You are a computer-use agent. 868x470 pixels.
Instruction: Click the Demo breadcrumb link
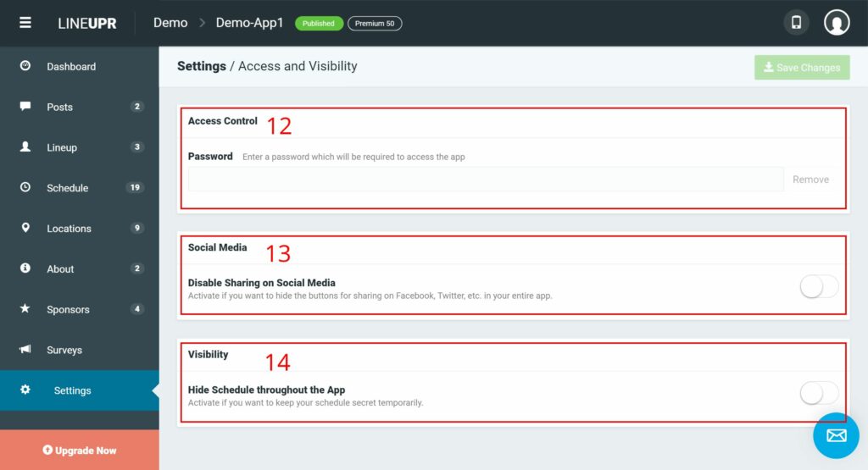click(170, 23)
